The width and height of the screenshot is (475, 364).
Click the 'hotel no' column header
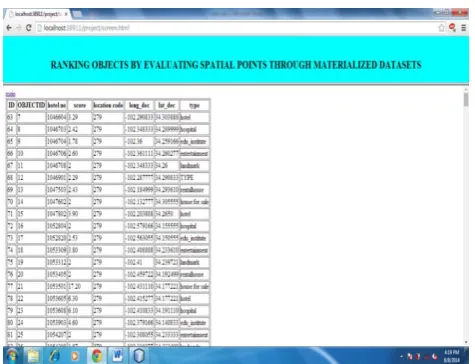(x=57, y=105)
